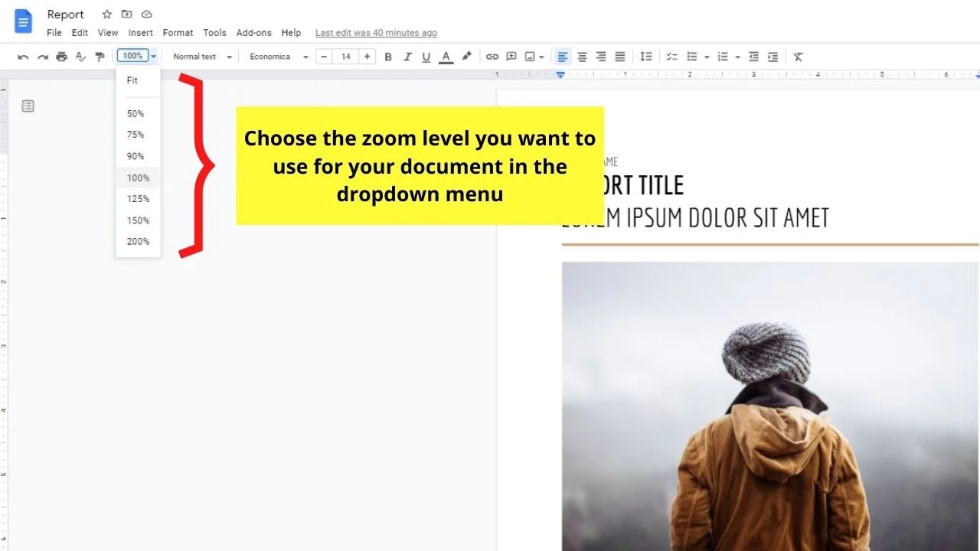Star the Report document

(x=106, y=14)
